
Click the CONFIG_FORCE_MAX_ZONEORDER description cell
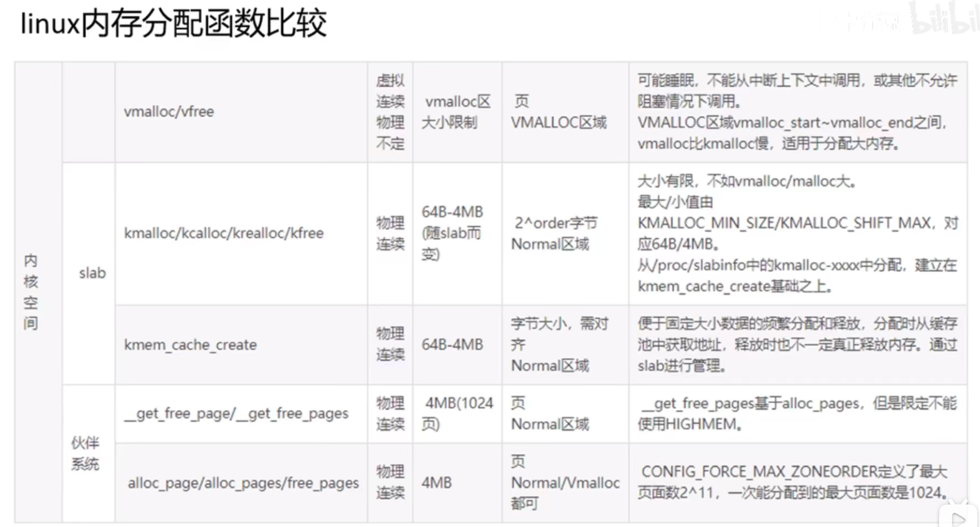click(x=795, y=482)
